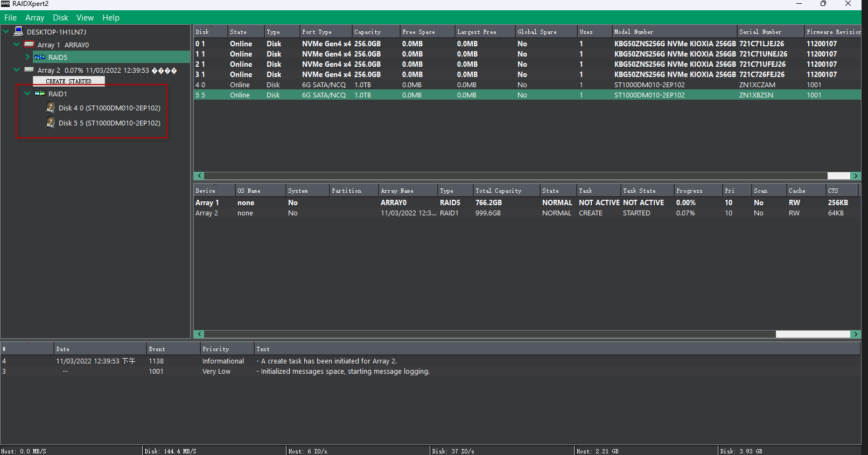Click right arrow of disk list scrollbar
Image resolution: width=868 pixels, height=455 pixels.
click(856, 176)
